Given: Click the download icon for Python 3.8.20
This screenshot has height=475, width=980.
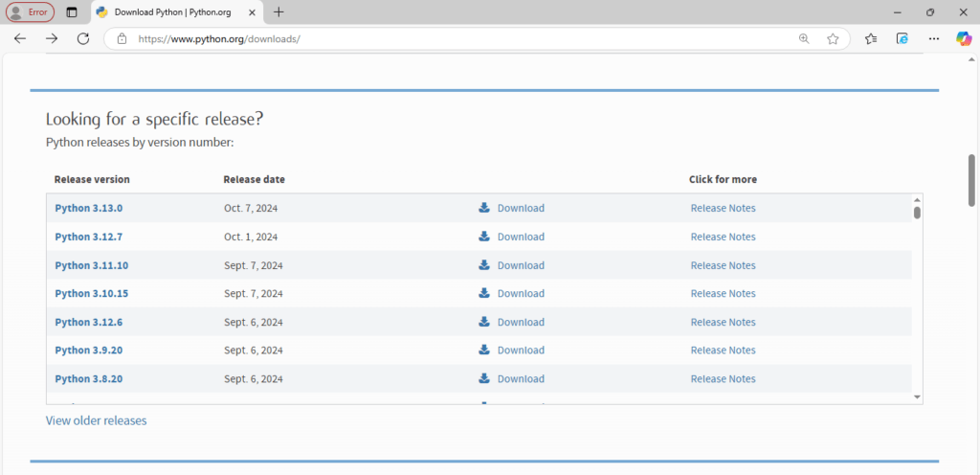Looking at the screenshot, I should click(x=483, y=378).
